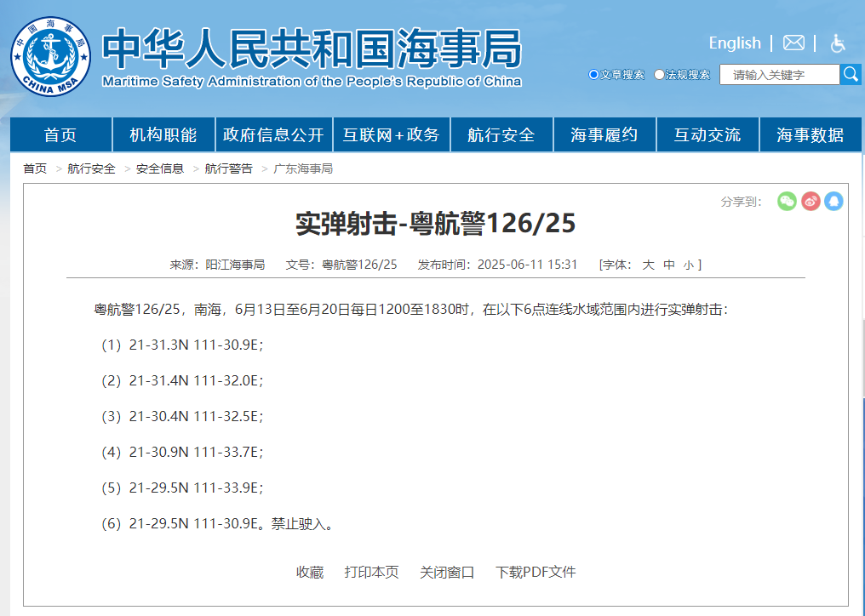Click the China MSA anchor logo

pos(51,55)
